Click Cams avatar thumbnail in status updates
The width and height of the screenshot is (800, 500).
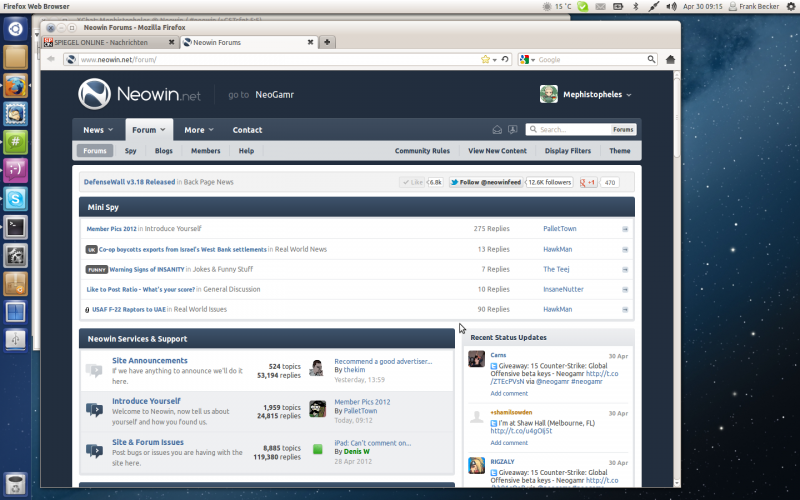477,359
